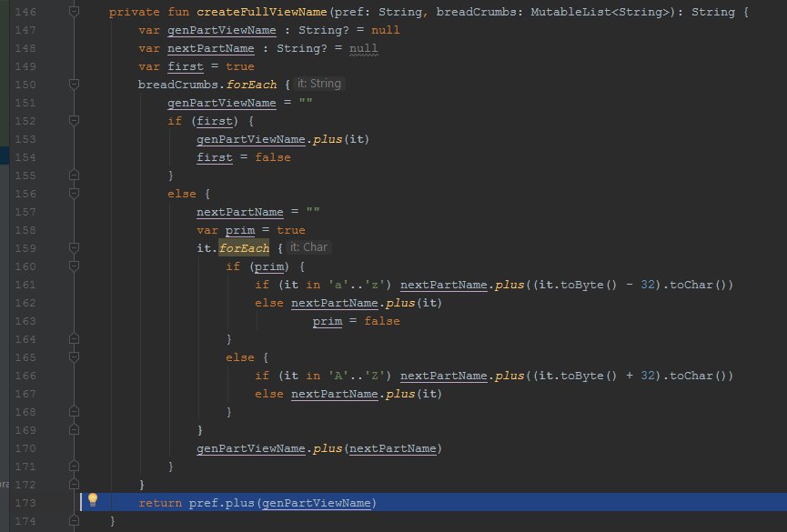
Task: Click fold end marker at line 168
Action: coord(74,412)
